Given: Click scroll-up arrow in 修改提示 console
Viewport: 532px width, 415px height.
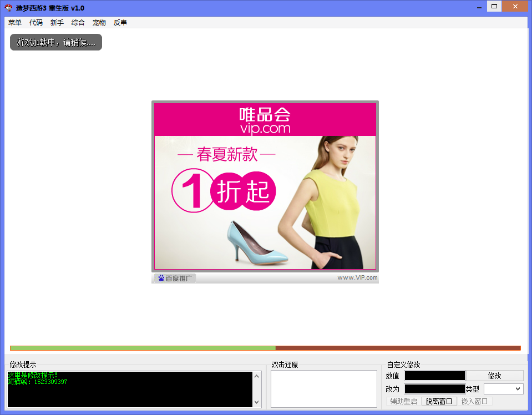Looking at the screenshot, I should [x=257, y=376].
